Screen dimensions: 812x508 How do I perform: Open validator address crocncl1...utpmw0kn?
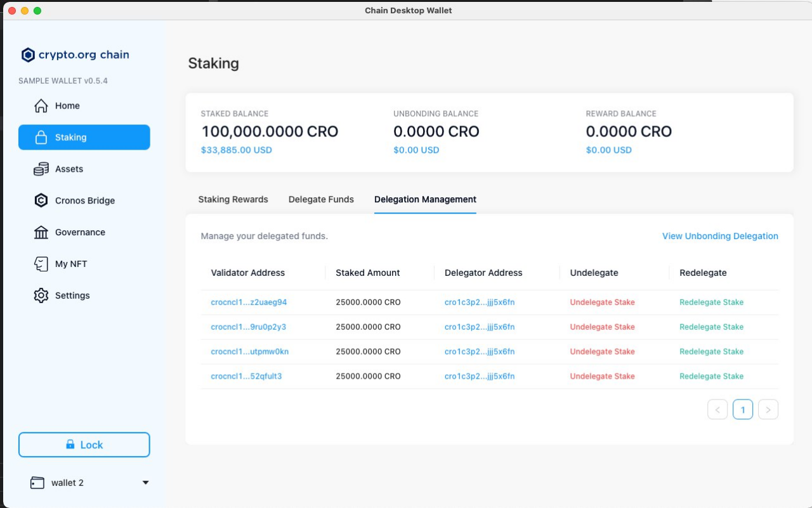pyautogui.click(x=250, y=351)
